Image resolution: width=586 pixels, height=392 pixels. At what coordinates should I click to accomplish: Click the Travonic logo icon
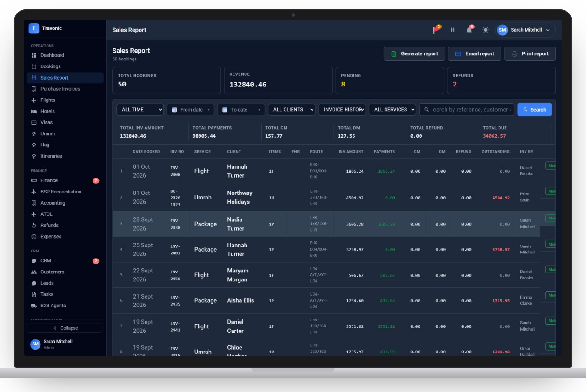33,28
